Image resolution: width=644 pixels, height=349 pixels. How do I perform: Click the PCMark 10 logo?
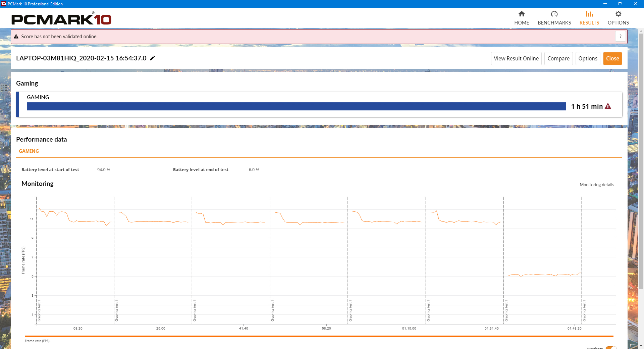pos(61,19)
